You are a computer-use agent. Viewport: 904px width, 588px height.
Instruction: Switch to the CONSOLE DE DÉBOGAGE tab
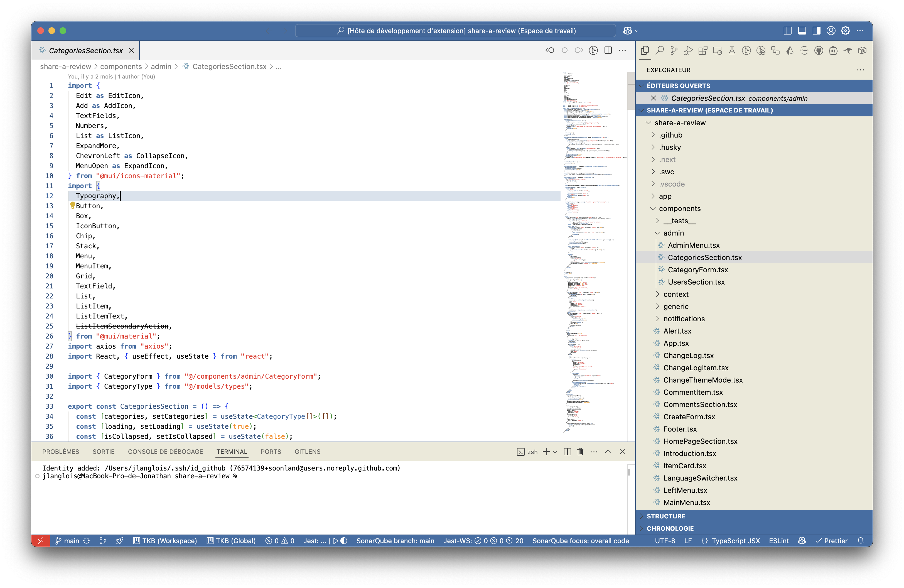(x=165, y=452)
